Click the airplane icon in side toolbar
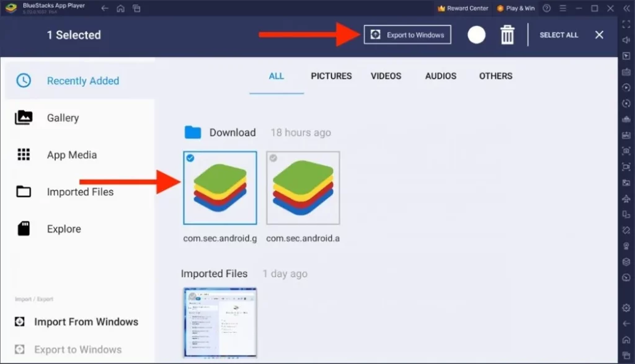 (x=626, y=198)
